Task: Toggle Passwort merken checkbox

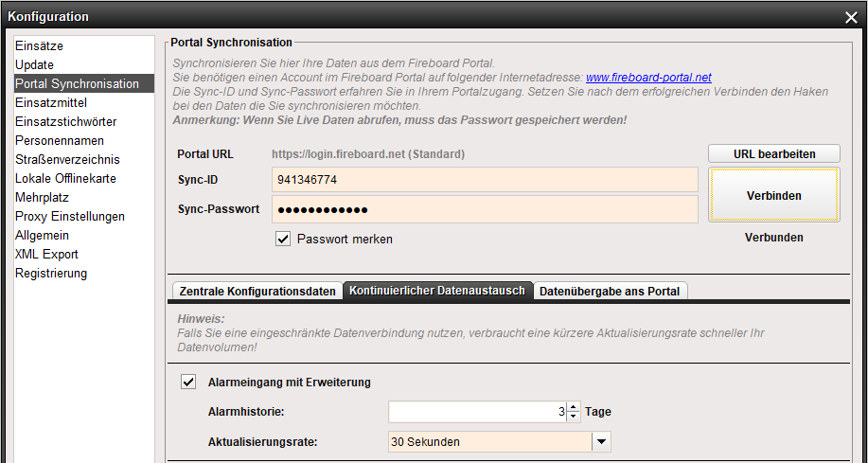Action: (283, 239)
